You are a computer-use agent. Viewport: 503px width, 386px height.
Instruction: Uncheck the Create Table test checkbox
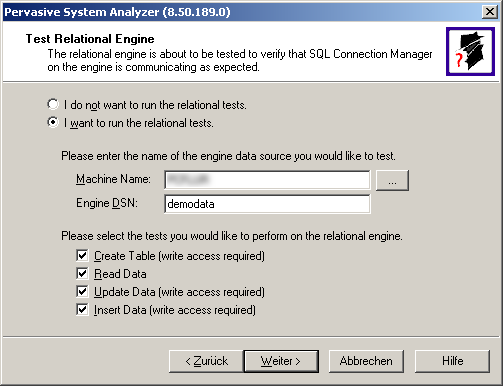82,256
